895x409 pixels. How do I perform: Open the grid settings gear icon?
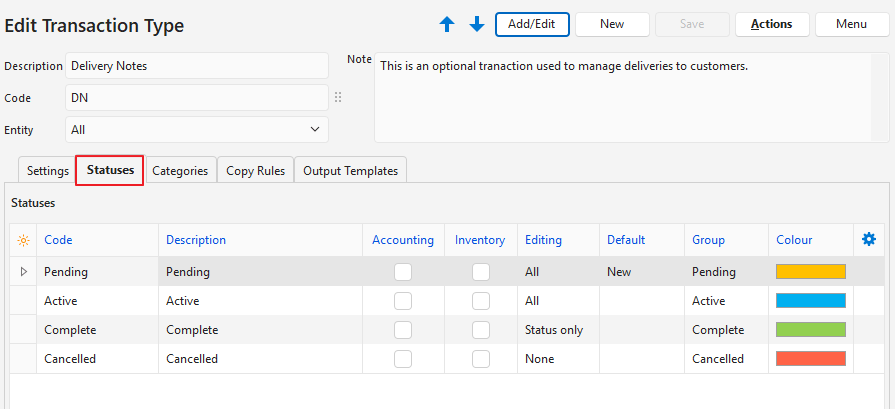coord(869,239)
